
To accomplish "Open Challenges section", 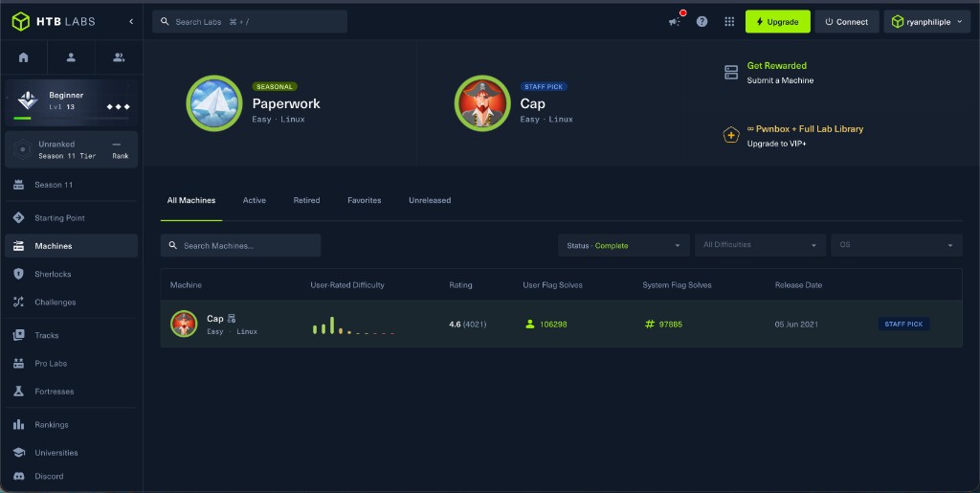I will 71,302.
